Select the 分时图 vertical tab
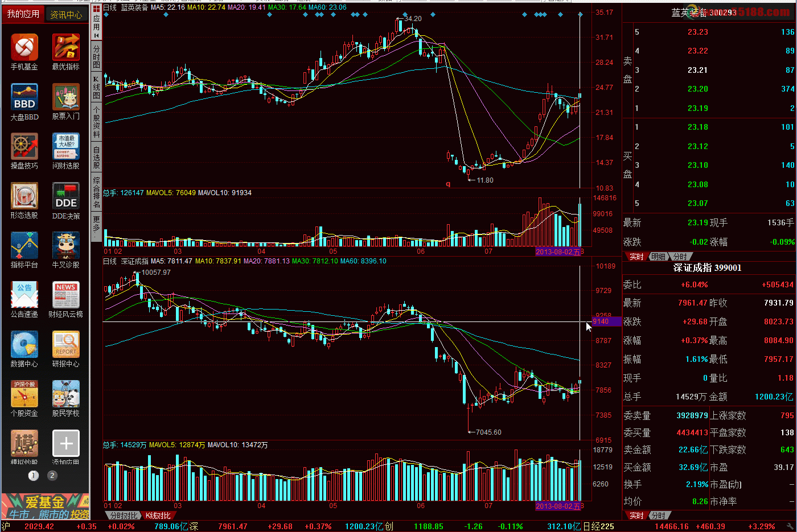The image size is (797, 532). tap(96, 57)
